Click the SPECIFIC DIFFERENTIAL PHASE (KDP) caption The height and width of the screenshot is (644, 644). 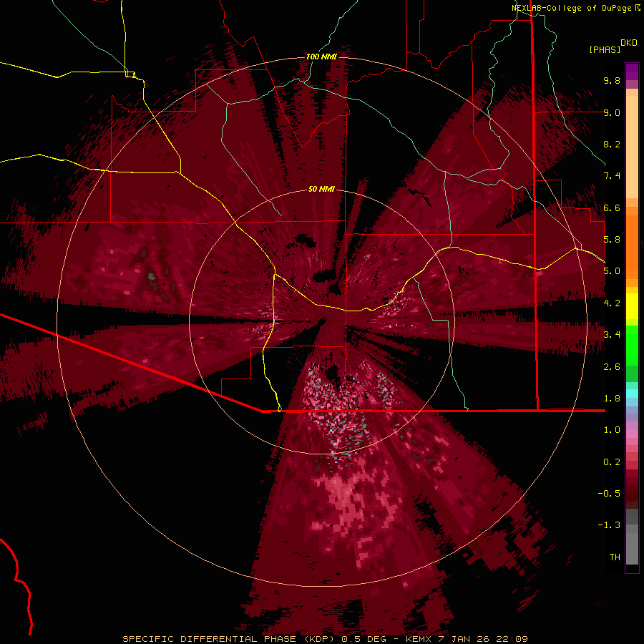click(x=229, y=639)
